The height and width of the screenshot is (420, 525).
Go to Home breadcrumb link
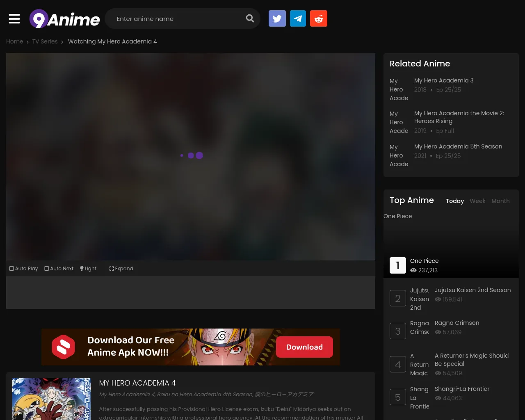[x=15, y=41]
